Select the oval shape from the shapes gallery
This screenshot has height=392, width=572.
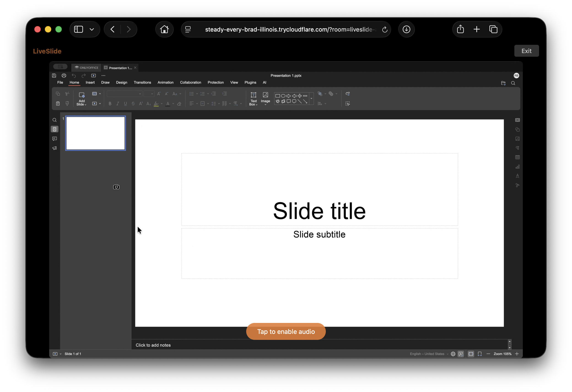point(283,96)
